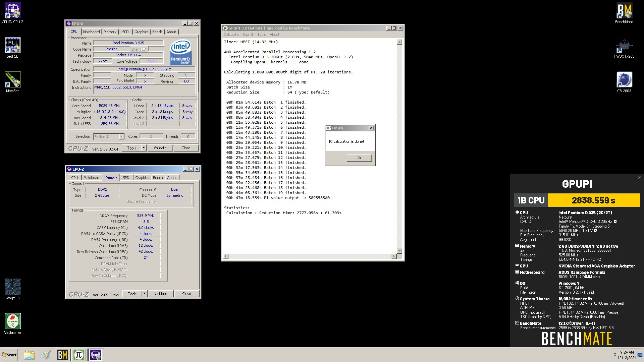Show hidden tray icons arrow
Screen dimensions: 644x362
coord(615,355)
